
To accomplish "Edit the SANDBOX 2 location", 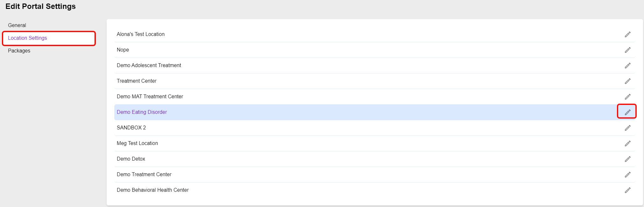I will point(627,128).
